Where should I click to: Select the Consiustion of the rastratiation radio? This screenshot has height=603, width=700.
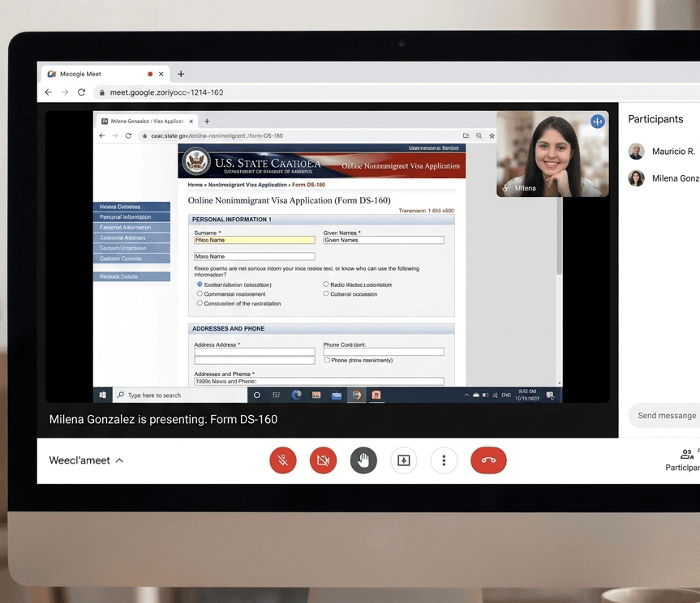tap(200, 303)
